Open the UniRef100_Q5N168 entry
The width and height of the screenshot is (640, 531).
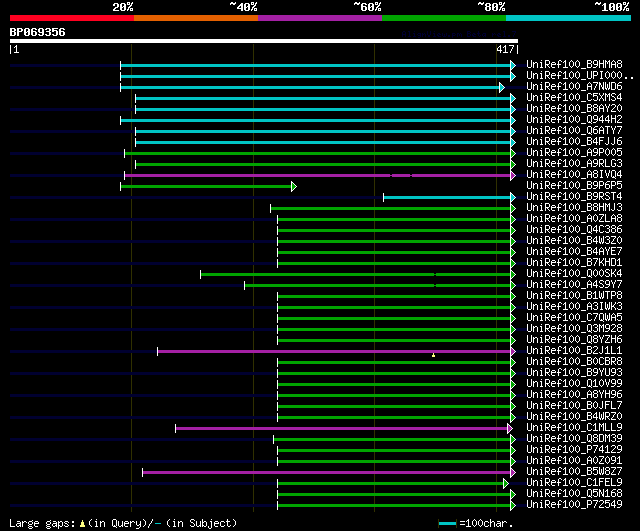(574, 494)
